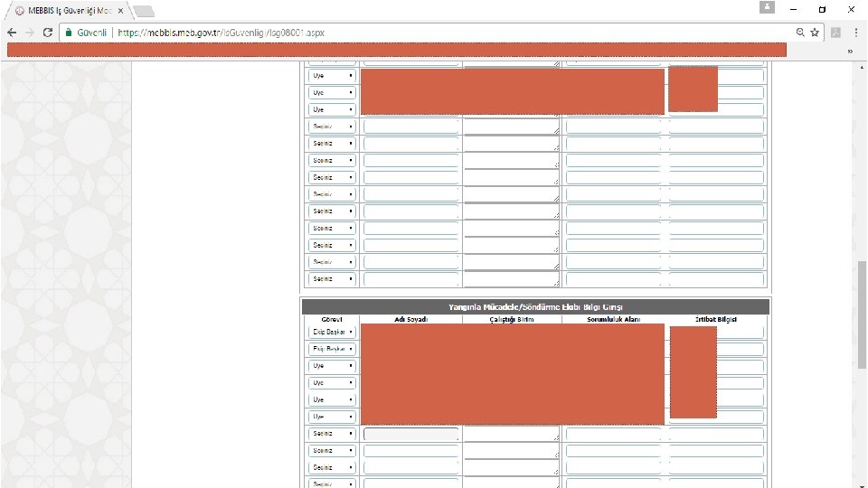Image resolution: width=868 pixels, height=488 pixels.
Task: Bookmark this page with the star icon
Action: click(x=815, y=33)
